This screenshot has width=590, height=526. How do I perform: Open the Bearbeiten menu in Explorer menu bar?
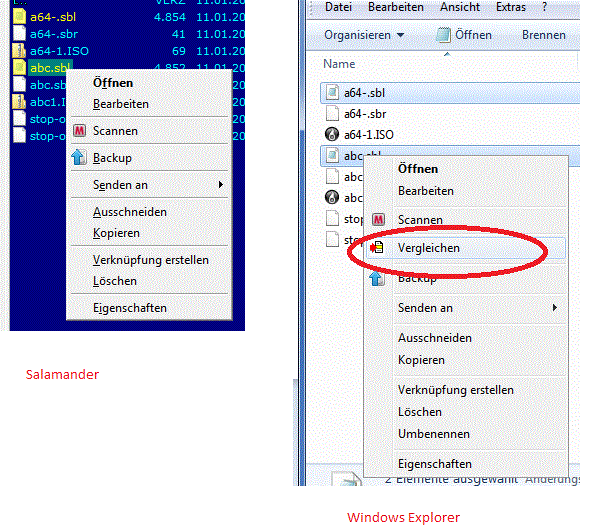[x=395, y=7]
